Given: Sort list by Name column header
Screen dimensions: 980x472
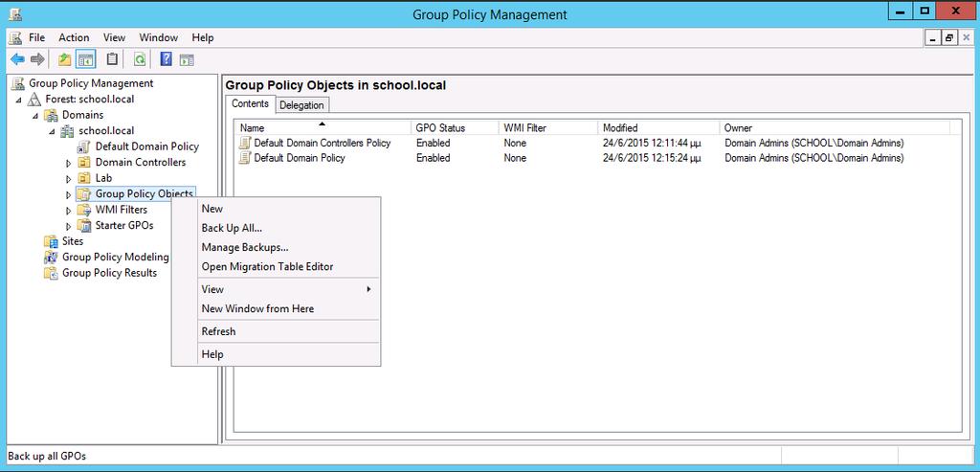Looking at the screenshot, I should tap(323, 127).
